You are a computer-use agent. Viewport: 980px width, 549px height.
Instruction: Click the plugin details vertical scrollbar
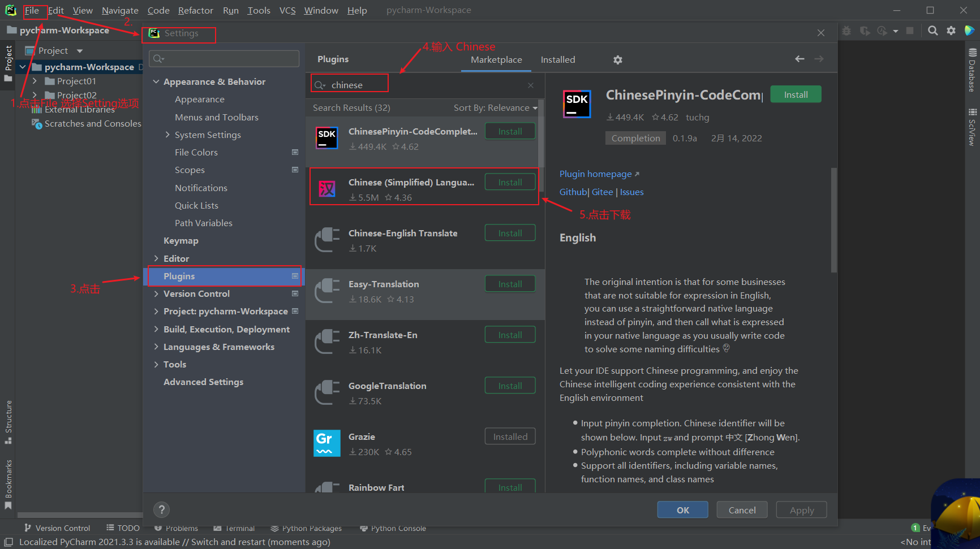(x=833, y=221)
